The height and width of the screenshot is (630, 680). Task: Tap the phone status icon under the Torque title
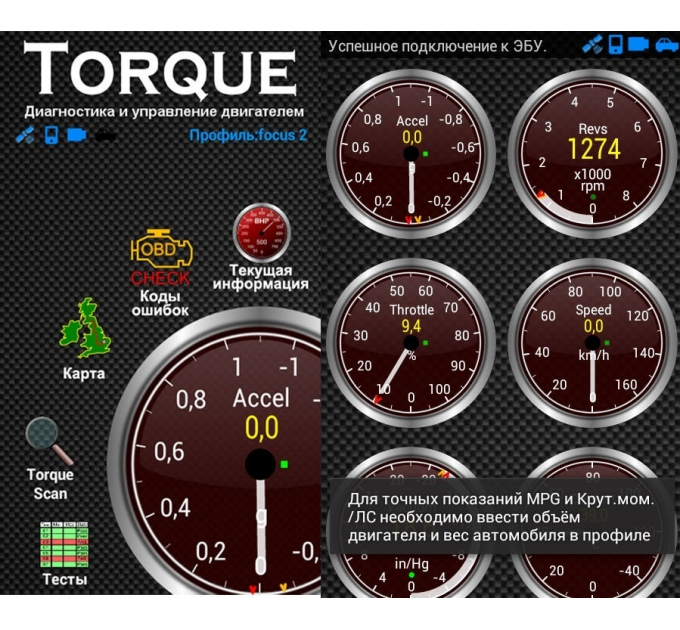click(x=52, y=135)
